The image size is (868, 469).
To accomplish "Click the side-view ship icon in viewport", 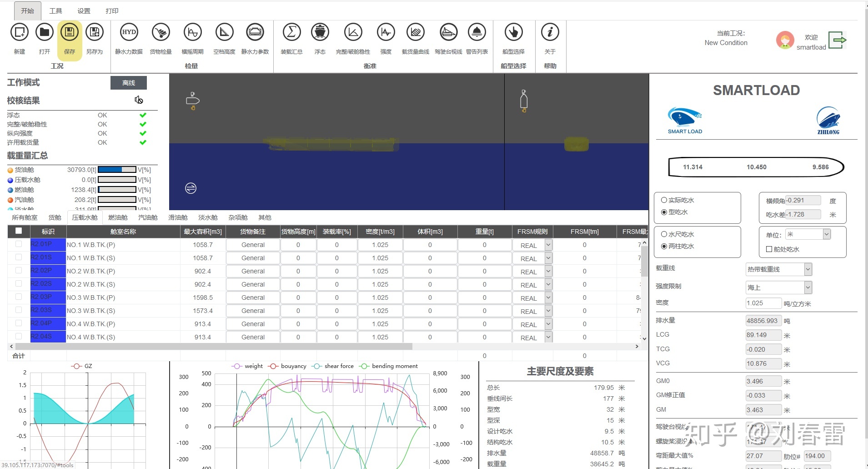I will (193, 101).
